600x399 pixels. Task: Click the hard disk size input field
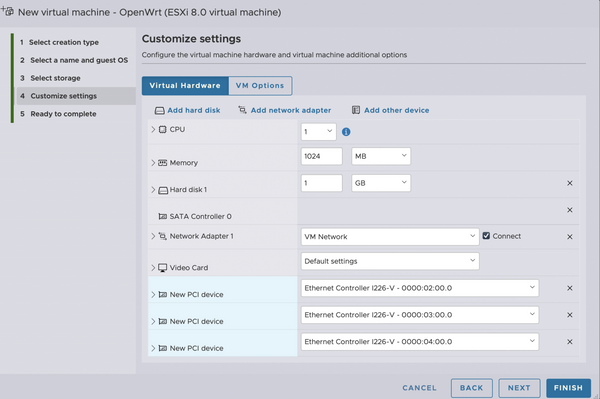(x=321, y=183)
